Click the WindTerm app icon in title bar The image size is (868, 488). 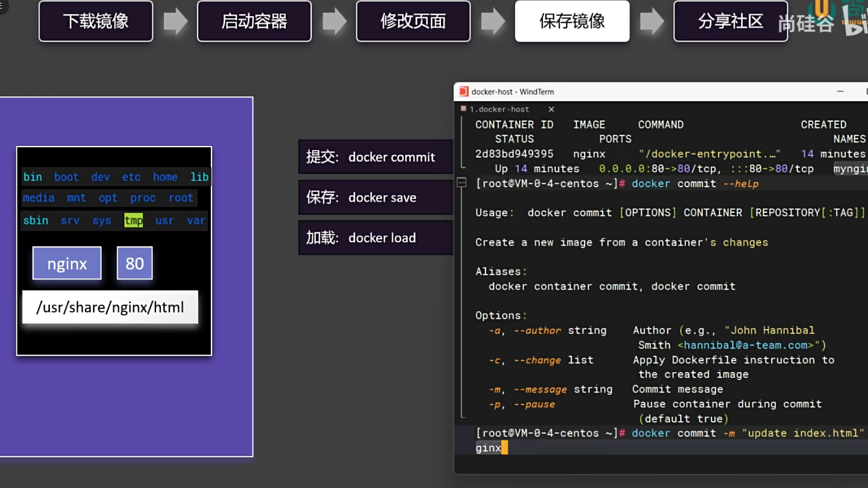pos(464,92)
